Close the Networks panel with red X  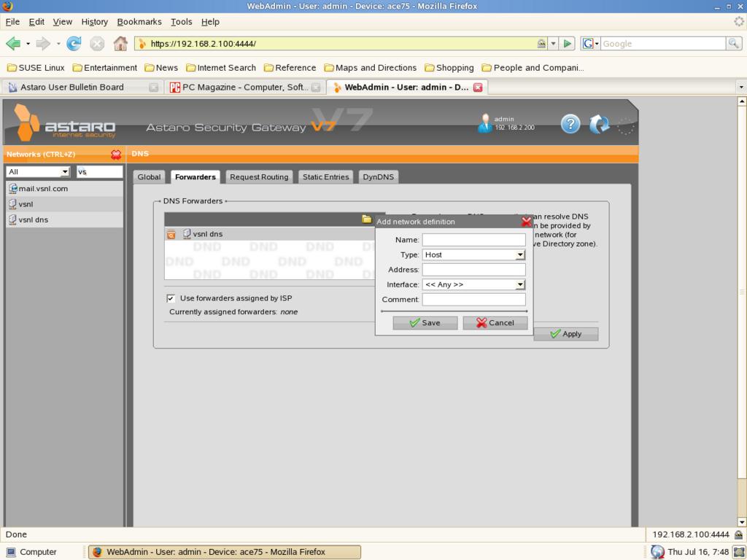pyautogui.click(x=116, y=155)
